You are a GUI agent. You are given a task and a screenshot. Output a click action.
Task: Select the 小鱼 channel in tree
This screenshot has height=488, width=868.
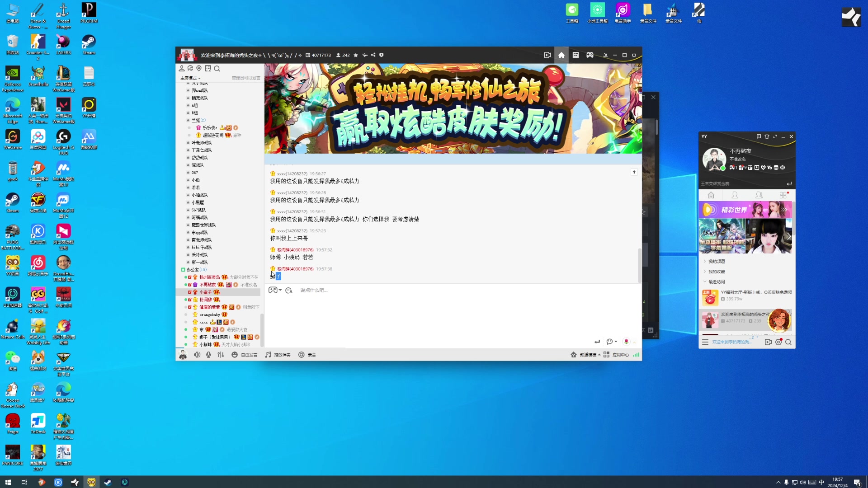pyautogui.click(x=196, y=180)
